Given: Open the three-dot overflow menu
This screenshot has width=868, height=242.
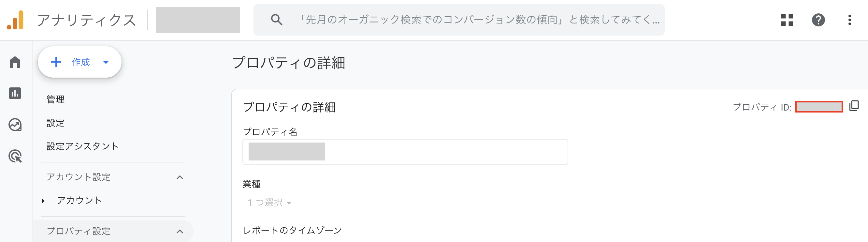Looking at the screenshot, I should 850,20.
